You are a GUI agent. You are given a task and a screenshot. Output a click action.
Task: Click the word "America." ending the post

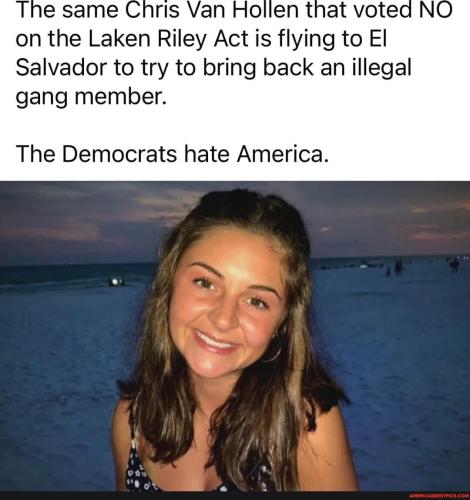(283, 154)
